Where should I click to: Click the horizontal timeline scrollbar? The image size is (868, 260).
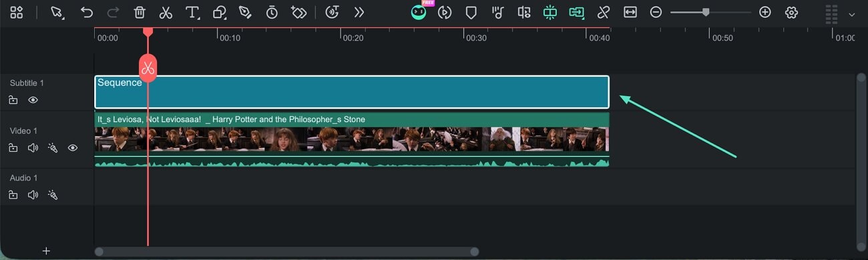point(287,251)
